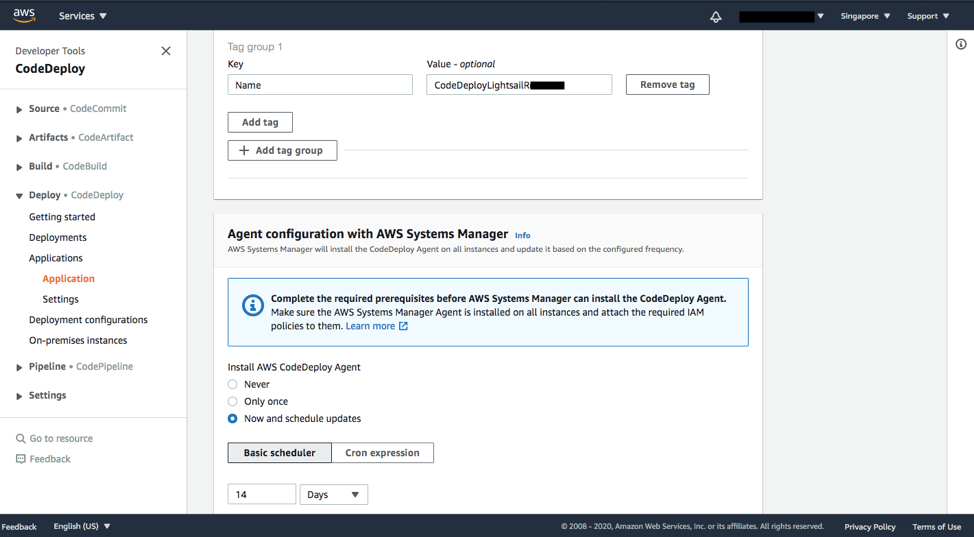Click the footer Feedback link
This screenshot has width=974, height=537.
point(19,526)
